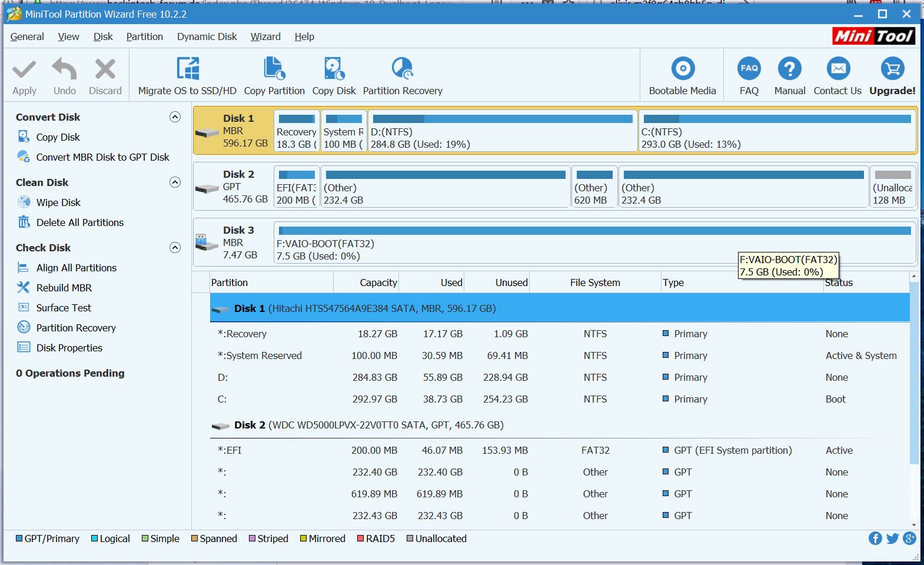
Task: Collapse the Convert Disk section
Action: pos(175,117)
